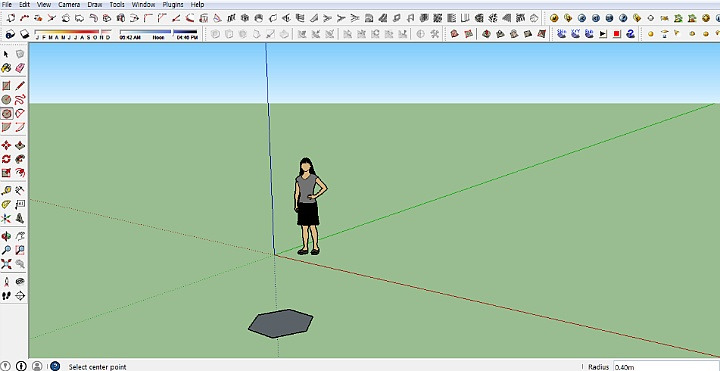This screenshot has height=371, width=720.
Task: Pick the Follow Me tool
Action: [x=20, y=159]
